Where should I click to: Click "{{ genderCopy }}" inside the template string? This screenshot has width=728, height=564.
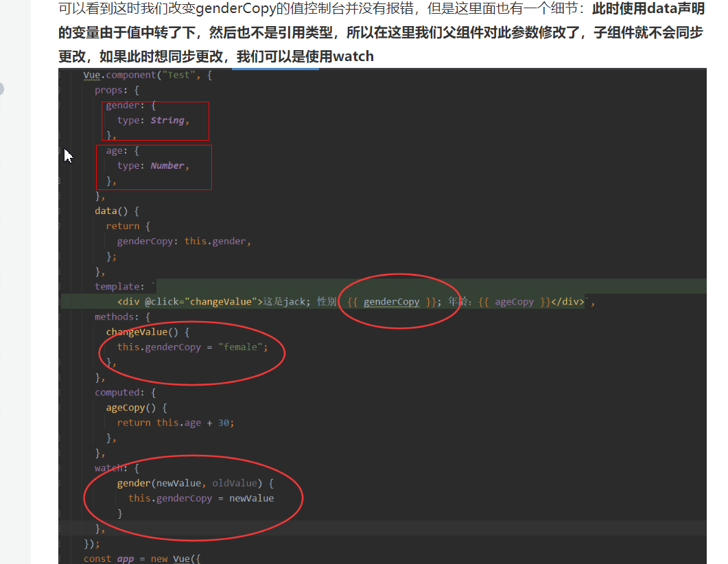(391, 302)
